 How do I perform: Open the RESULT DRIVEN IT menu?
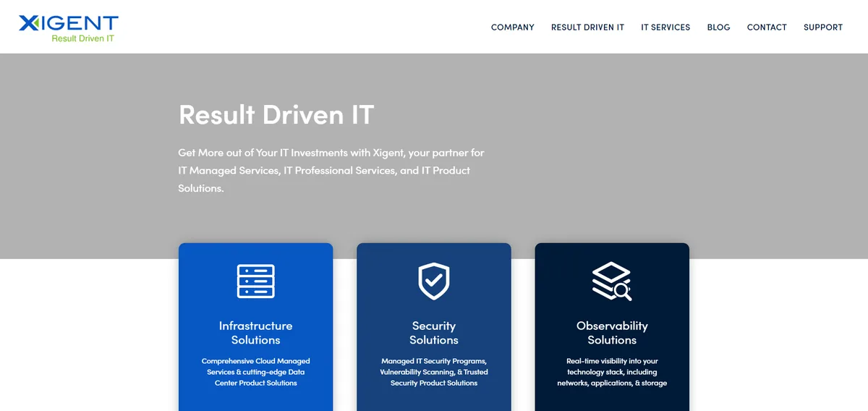pyautogui.click(x=587, y=27)
